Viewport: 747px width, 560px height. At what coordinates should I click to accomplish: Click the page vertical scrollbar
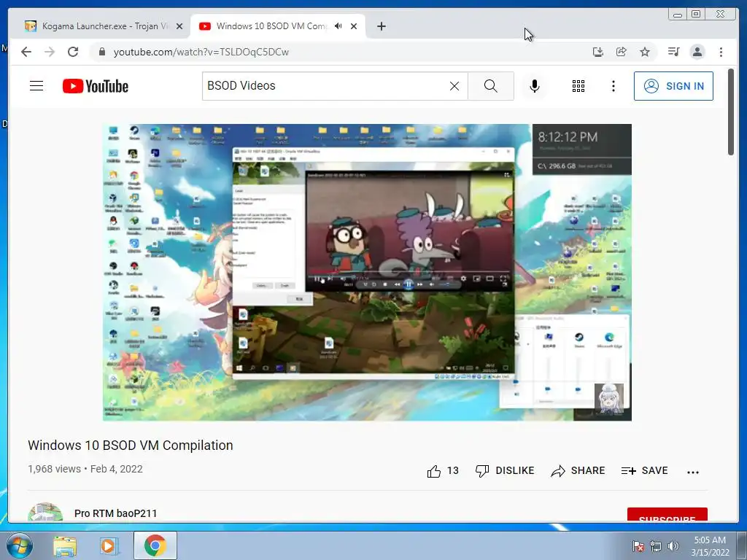(731, 112)
